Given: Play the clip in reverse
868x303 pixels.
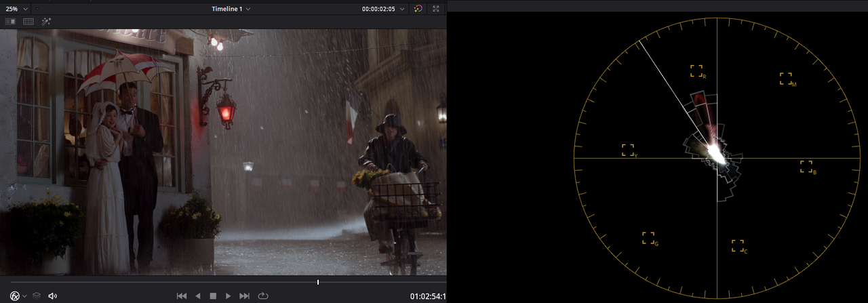Looking at the screenshot, I should 198,296.
